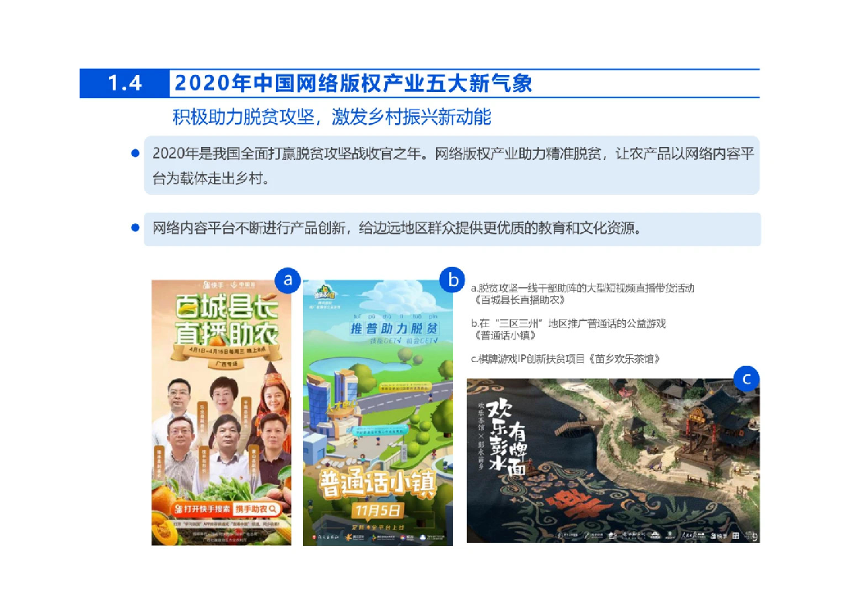Click the magnifier icon in 携手助农 search box
The width and height of the screenshot is (868, 614).
pos(273,509)
